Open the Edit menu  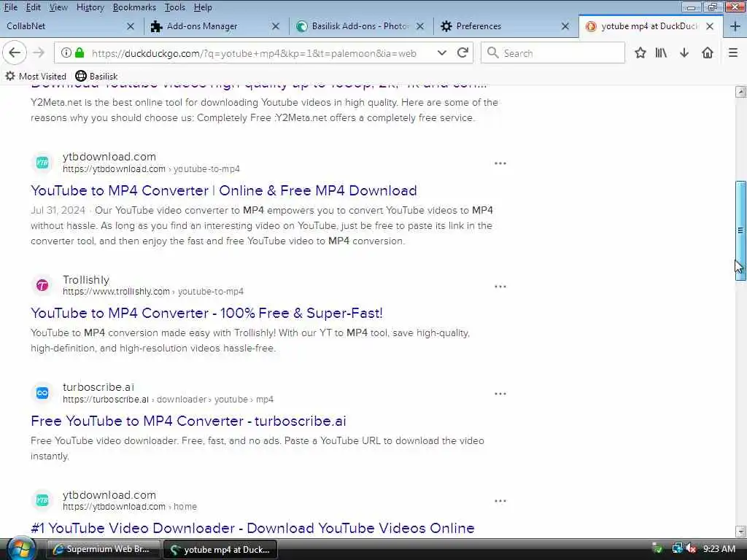click(x=33, y=7)
